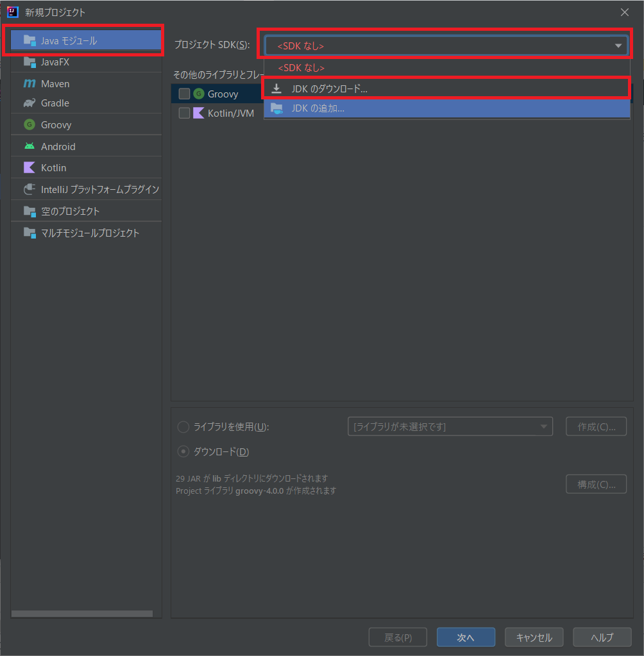Image resolution: width=644 pixels, height=656 pixels.
Task: Choose JDK の追加... option
Action: point(447,108)
